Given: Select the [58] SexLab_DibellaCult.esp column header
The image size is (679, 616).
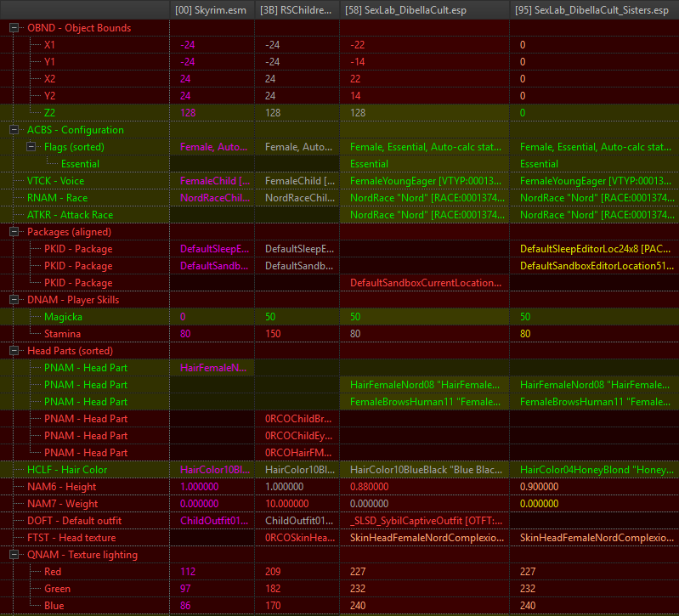Looking at the screenshot, I should coord(424,10).
